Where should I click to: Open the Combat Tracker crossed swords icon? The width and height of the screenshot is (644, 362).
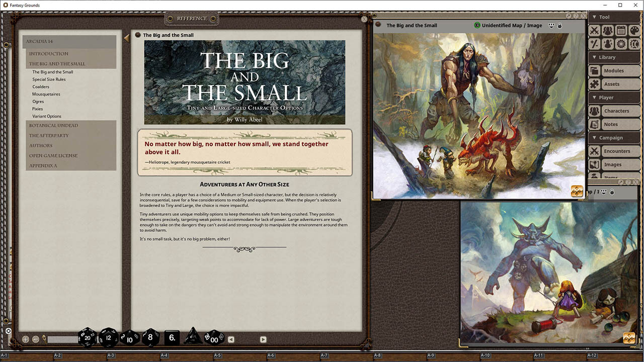(x=594, y=30)
